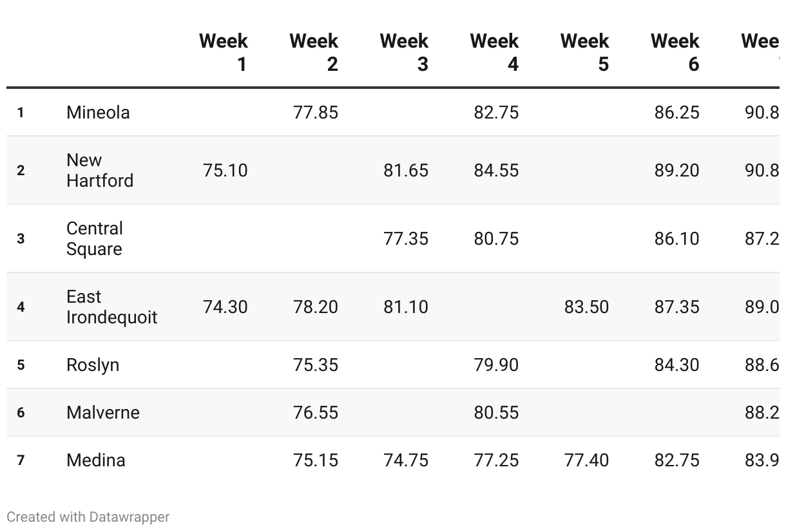The image size is (786, 532).
Task: Click the Week 5 column header
Action: 584,52
